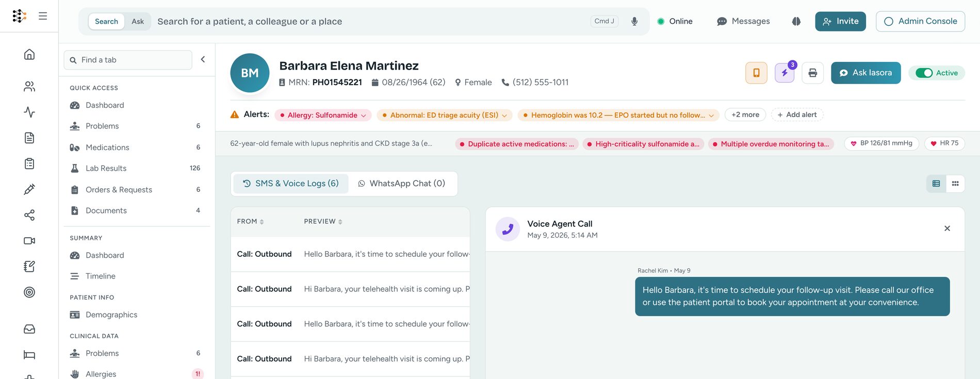Toggle the patient Active switch
Viewport: 980px width, 379px height.
click(924, 73)
